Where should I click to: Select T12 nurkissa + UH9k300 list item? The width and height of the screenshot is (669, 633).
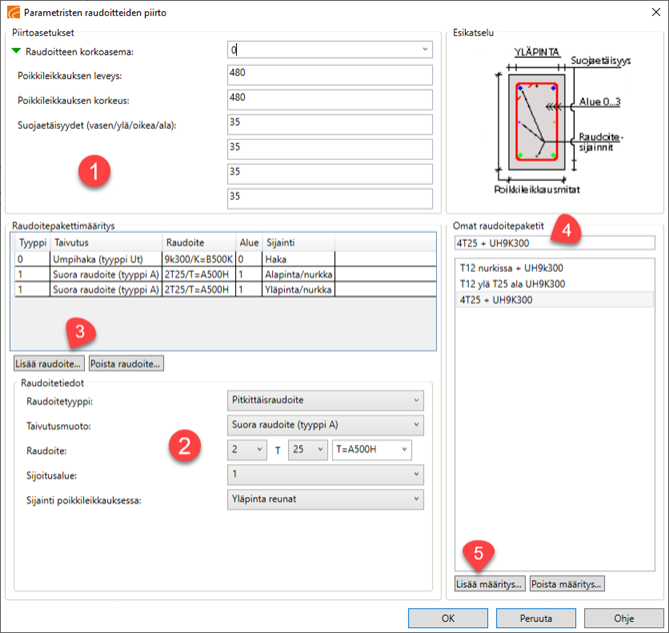512,268
